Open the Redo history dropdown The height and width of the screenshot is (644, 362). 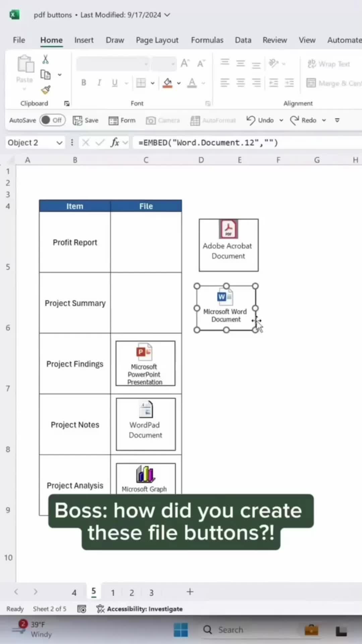324,120
